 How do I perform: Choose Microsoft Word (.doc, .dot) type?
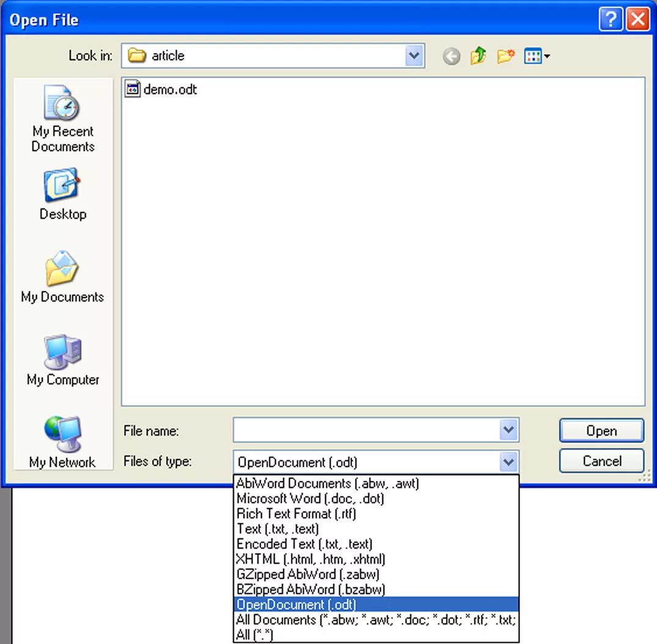pyautogui.click(x=376, y=498)
